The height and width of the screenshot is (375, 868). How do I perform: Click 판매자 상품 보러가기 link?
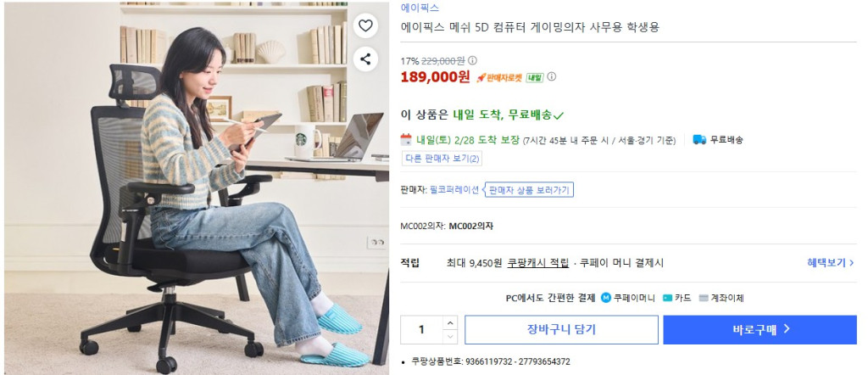pyautogui.click(x=530, y=190)
